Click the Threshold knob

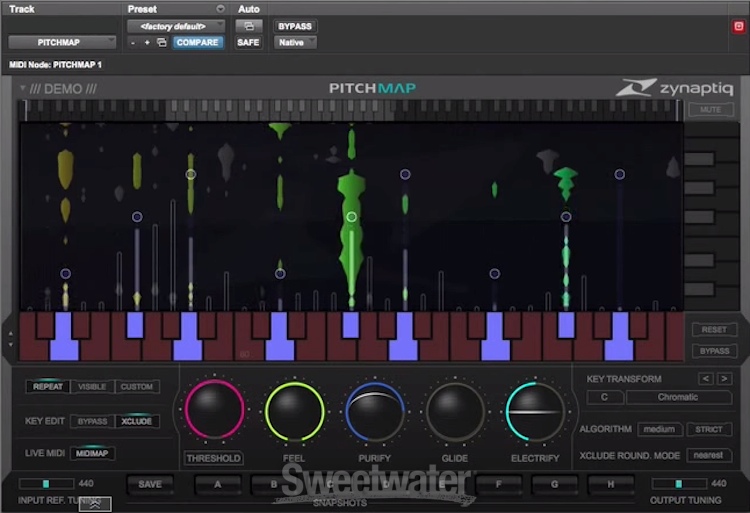pyautogui.click(x=214, y=410)
